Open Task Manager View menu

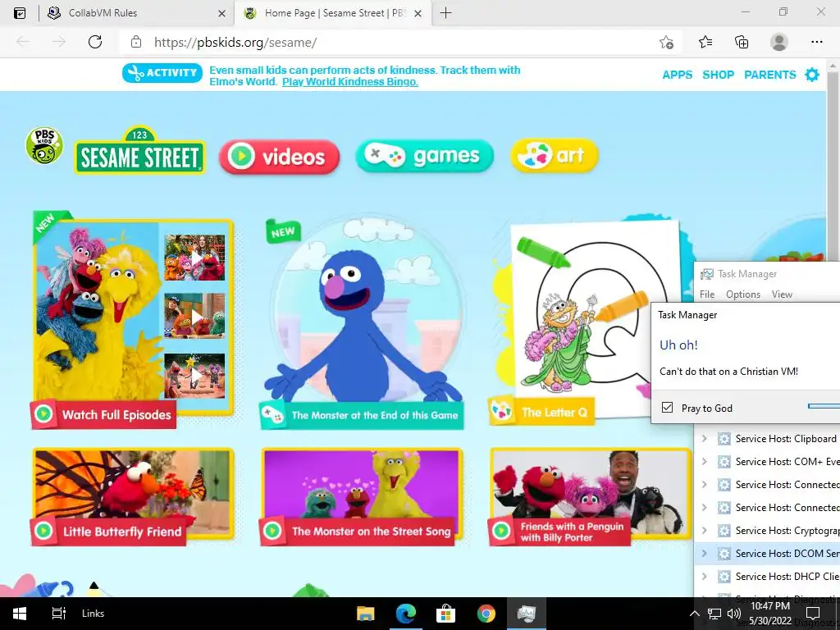tap(782, 294)
